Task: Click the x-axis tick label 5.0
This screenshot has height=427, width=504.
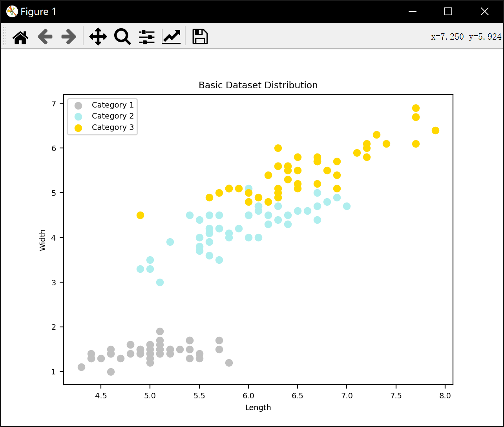Action: pyautogui.click(x=150, y=396)
